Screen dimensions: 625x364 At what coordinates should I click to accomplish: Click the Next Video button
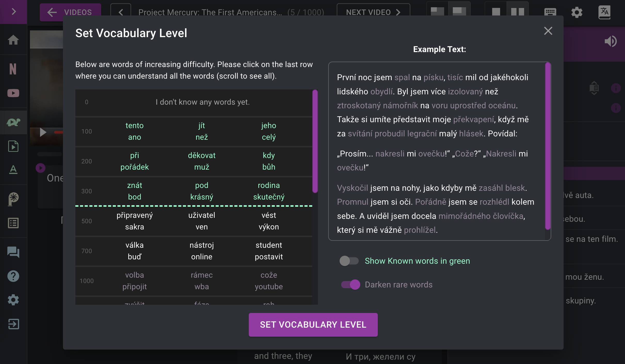373,12
